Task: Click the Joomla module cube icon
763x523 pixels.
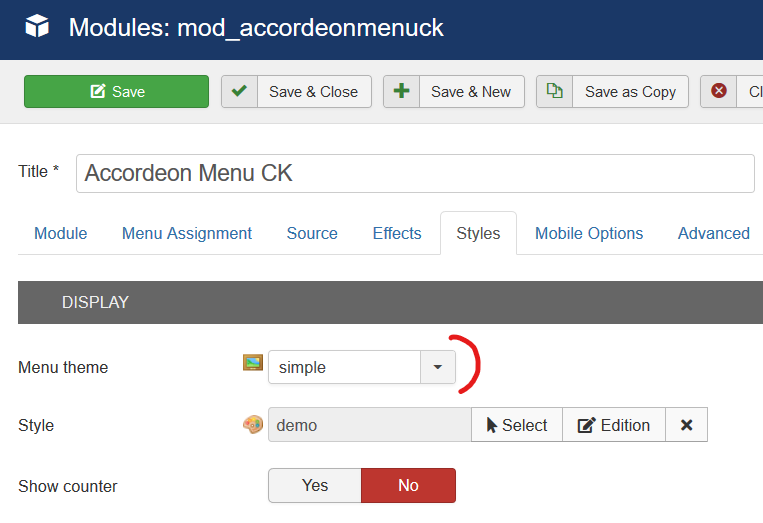Action: [37, 26]
